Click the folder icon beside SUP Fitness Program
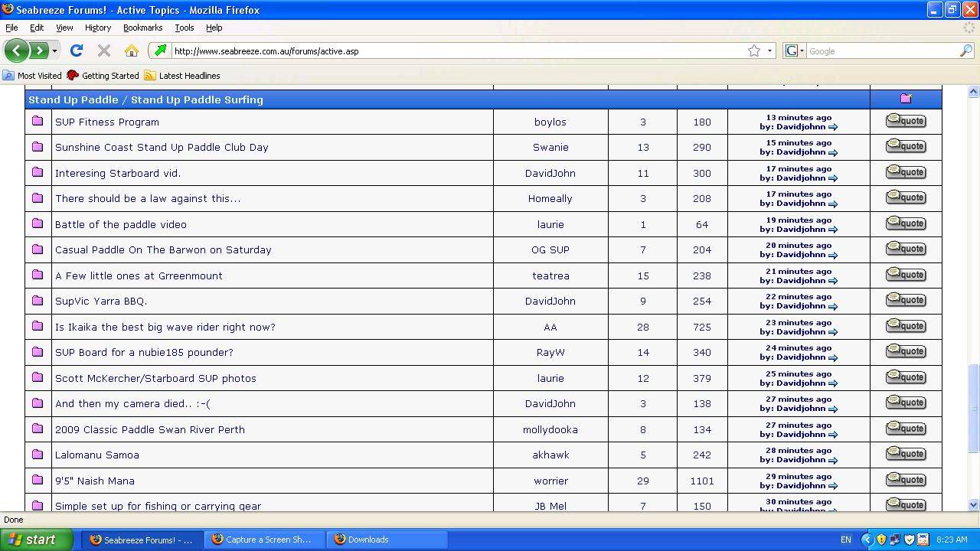 point(38,121)
